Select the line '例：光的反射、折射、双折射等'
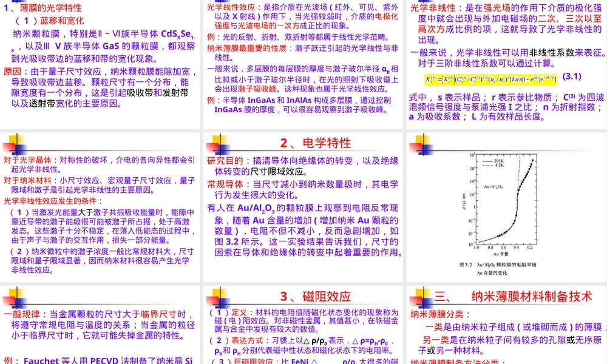The height and width of the screenshot is (364, 607). [x=298, y=37]
